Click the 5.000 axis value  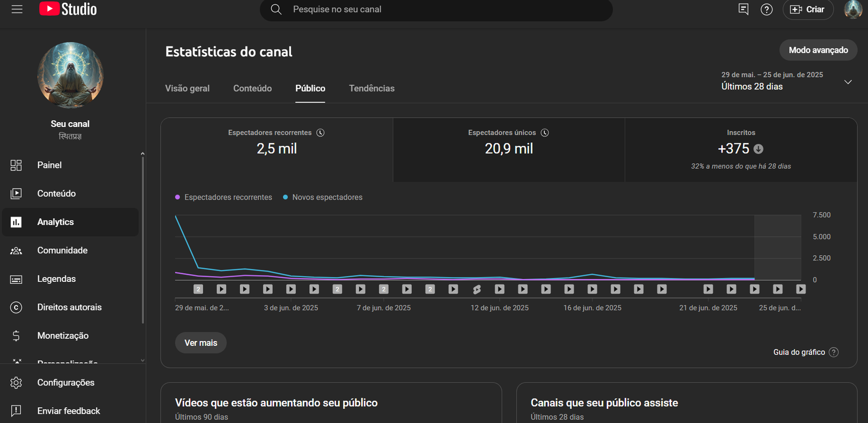pos(821,237)
